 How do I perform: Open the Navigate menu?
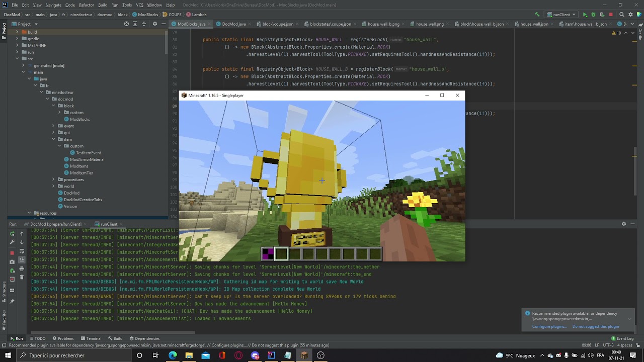53,5
